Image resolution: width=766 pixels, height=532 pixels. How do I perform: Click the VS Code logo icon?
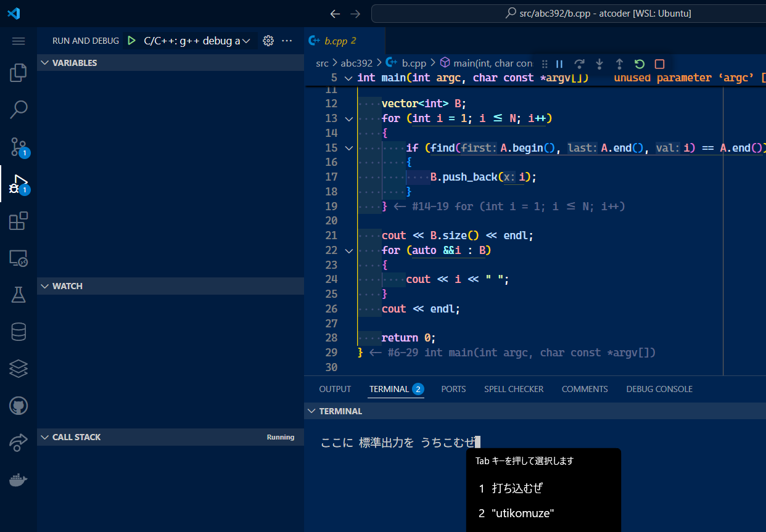(x=14, y=13)
